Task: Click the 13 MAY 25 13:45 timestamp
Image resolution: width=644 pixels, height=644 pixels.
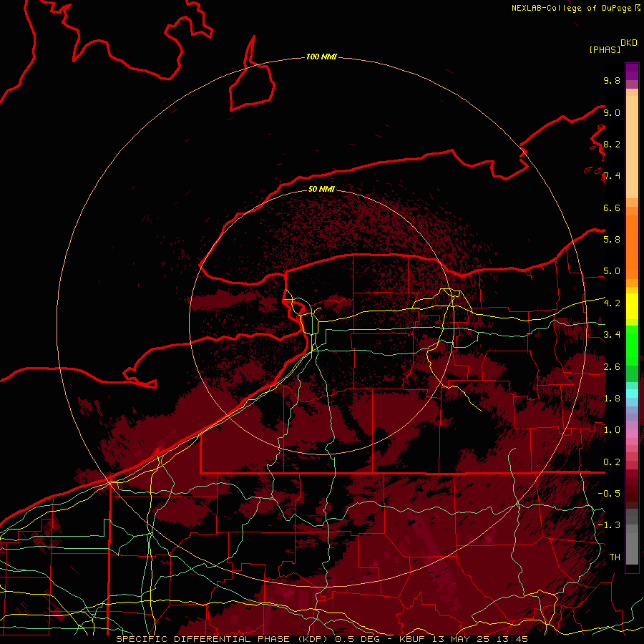Action: coord(479,639)
